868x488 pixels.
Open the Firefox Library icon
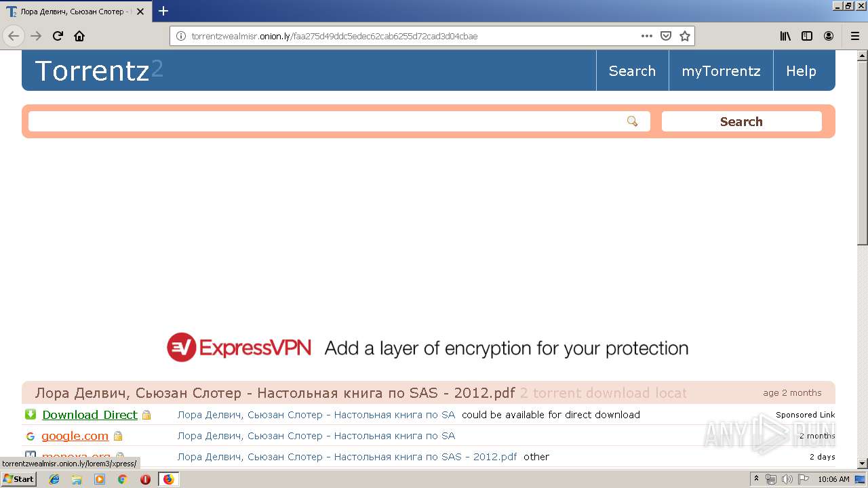[x=785, y=36]
